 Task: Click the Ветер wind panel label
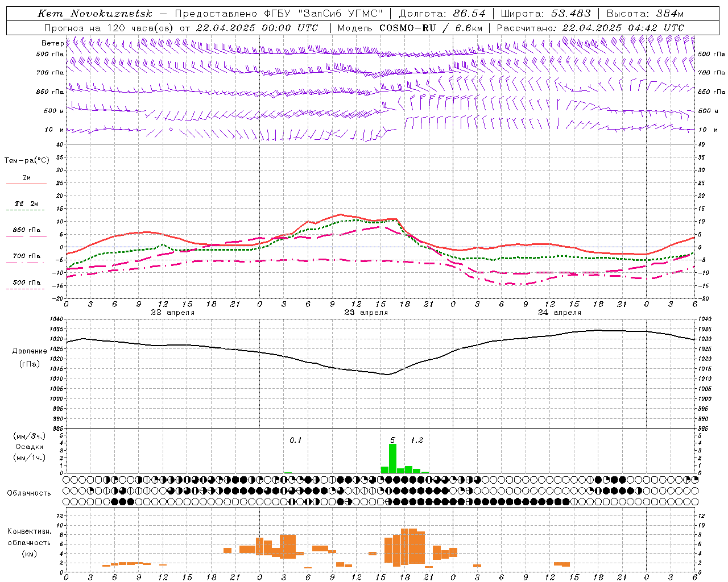(52, 43)
